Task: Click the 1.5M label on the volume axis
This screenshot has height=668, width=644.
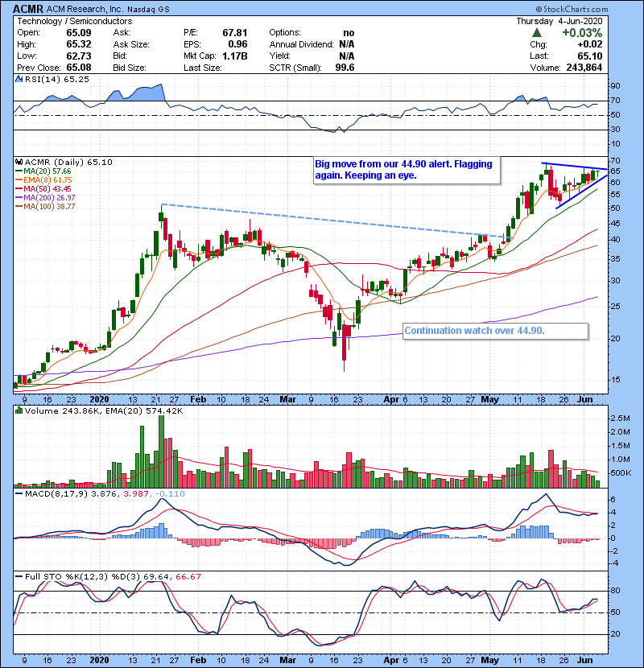Action: coord(620,446)
